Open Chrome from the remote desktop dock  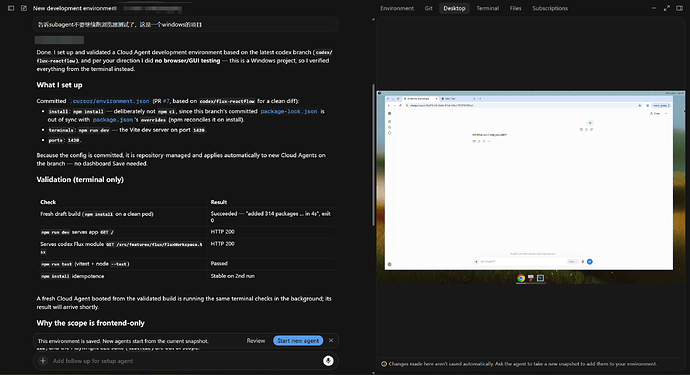pos(521,278)
